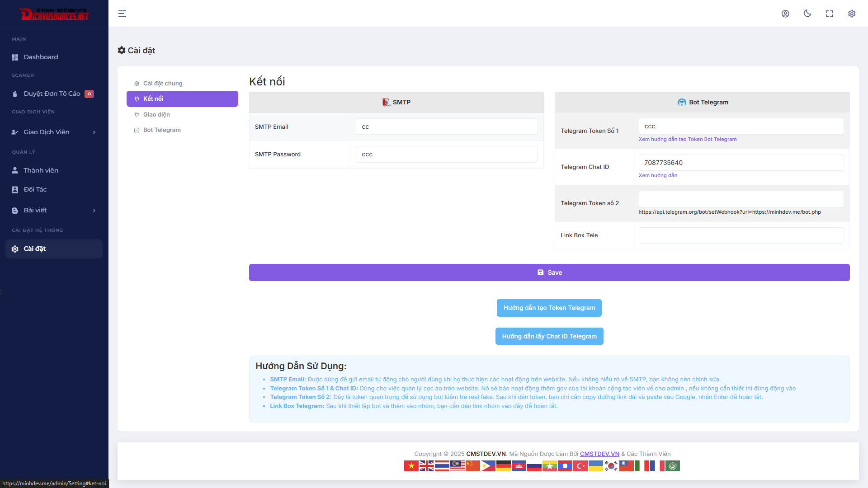
Task: Click the Telegram Chat ID input field
Action: 741,163
